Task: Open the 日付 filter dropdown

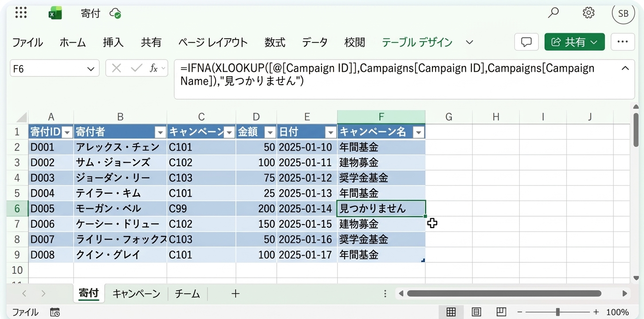Action: (x=330, y=132)
